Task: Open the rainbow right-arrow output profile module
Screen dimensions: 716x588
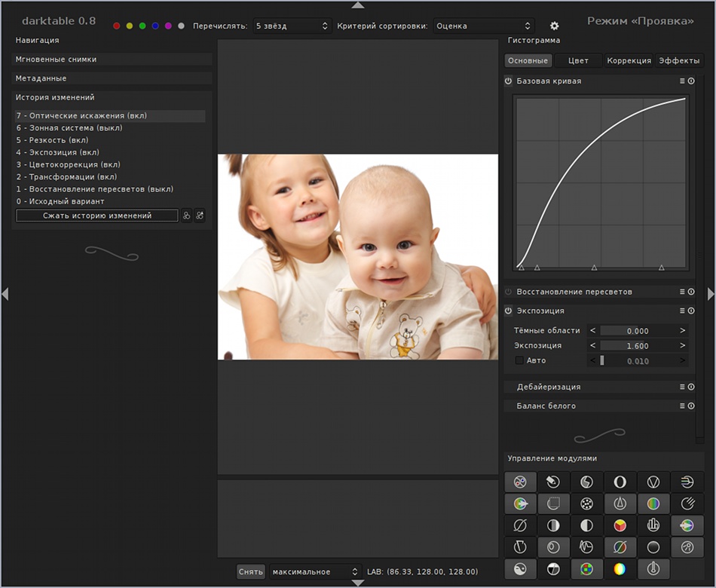Action: click(520, 504)
